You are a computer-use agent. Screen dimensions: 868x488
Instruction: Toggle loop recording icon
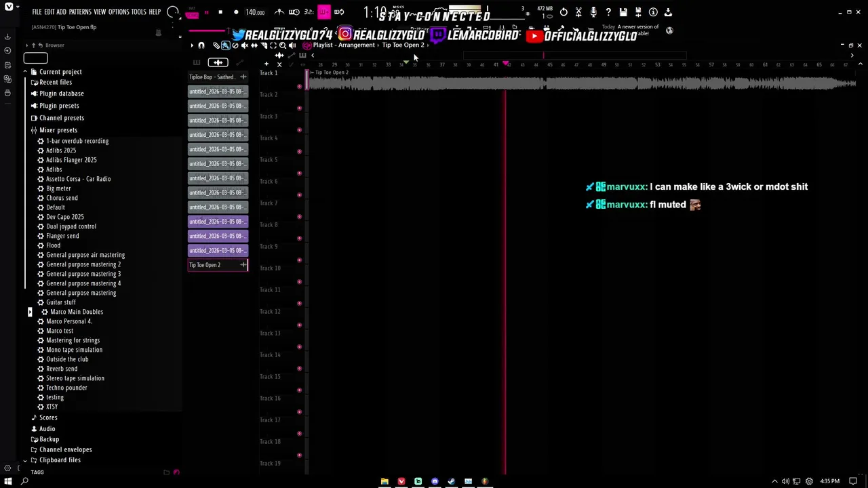point(339,12)
